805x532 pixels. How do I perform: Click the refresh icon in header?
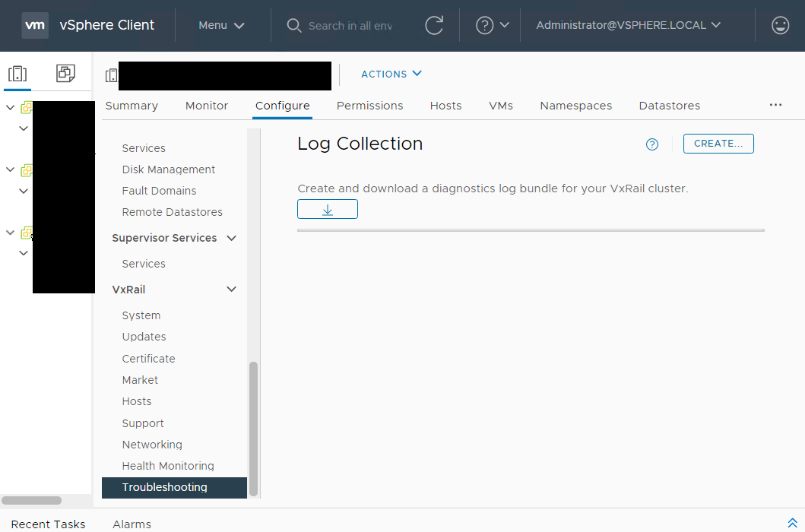434,25
